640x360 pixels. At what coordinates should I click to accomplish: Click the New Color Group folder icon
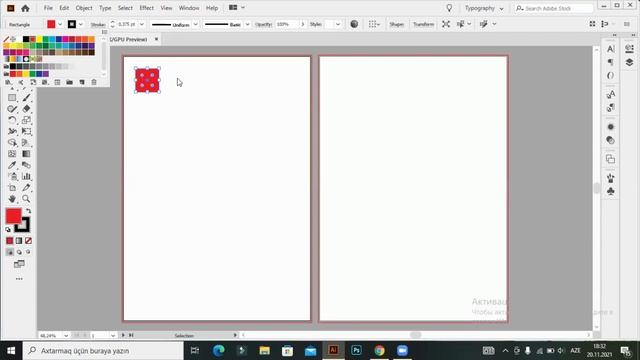tap(69, 82)
